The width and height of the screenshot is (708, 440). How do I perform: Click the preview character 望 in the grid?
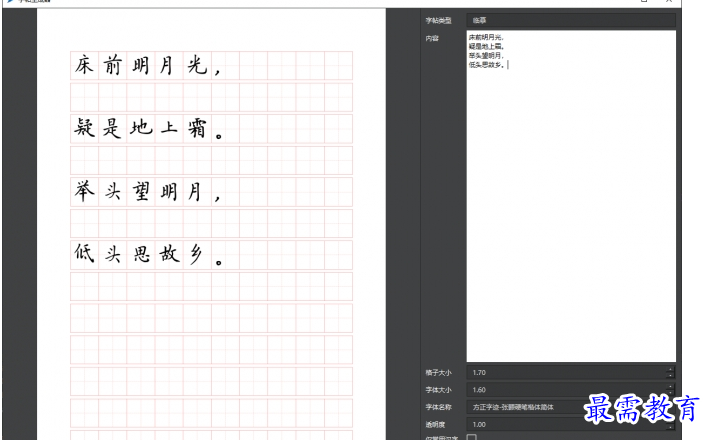141,192
